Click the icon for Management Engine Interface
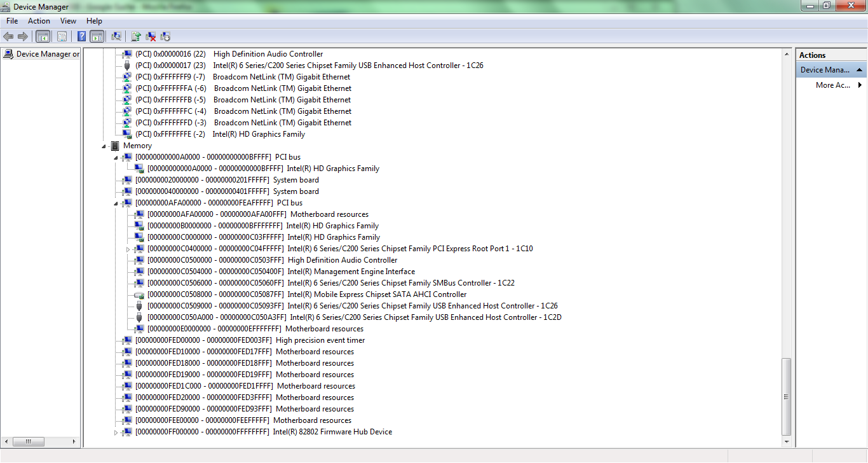 coord(139,272)
